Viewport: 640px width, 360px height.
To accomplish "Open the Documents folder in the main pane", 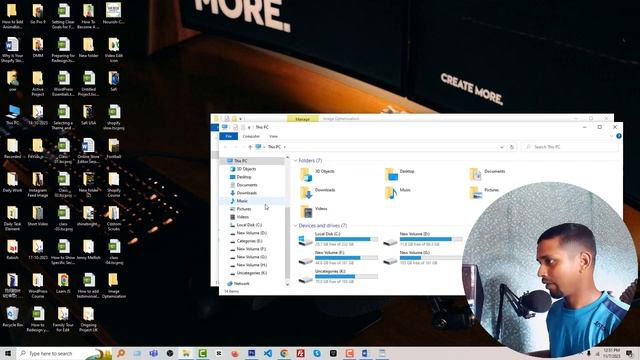I will tap(488, 174).
